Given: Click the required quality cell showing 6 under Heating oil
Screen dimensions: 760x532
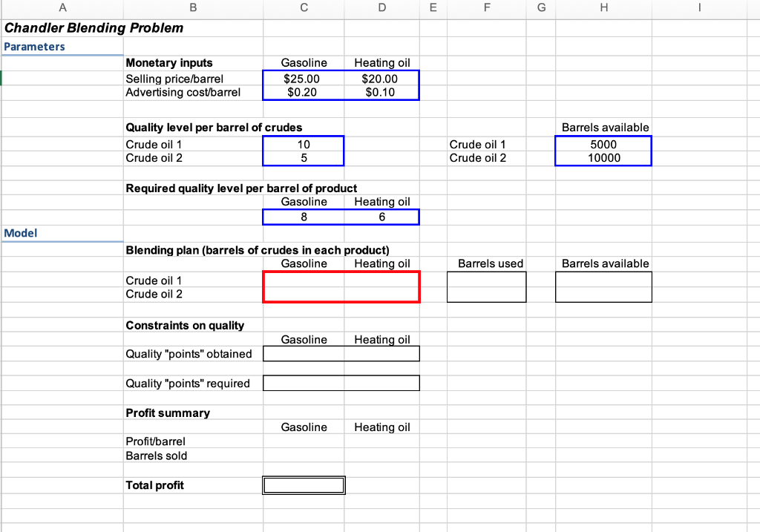Looking at the screenshot, I should pos(381,217).
